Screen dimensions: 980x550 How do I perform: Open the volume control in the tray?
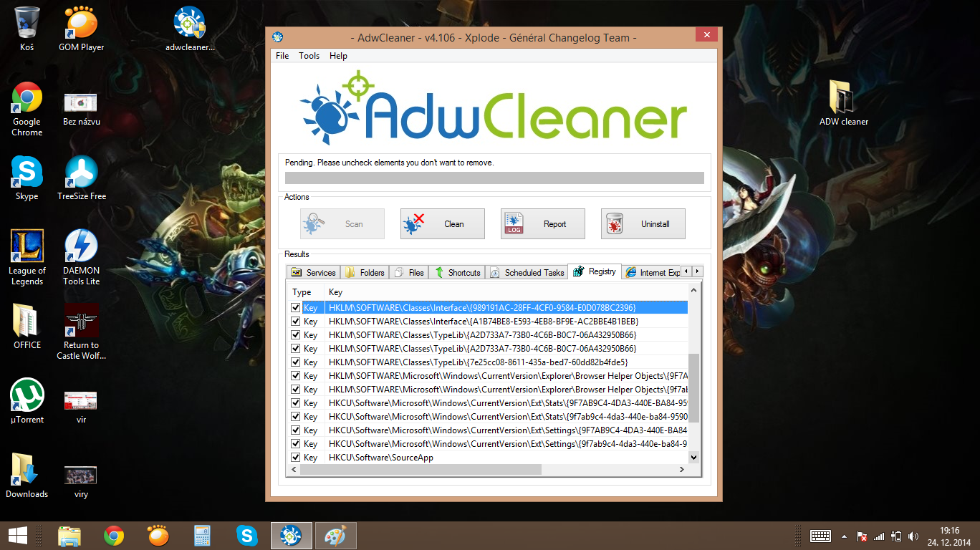tap(913, 536)
